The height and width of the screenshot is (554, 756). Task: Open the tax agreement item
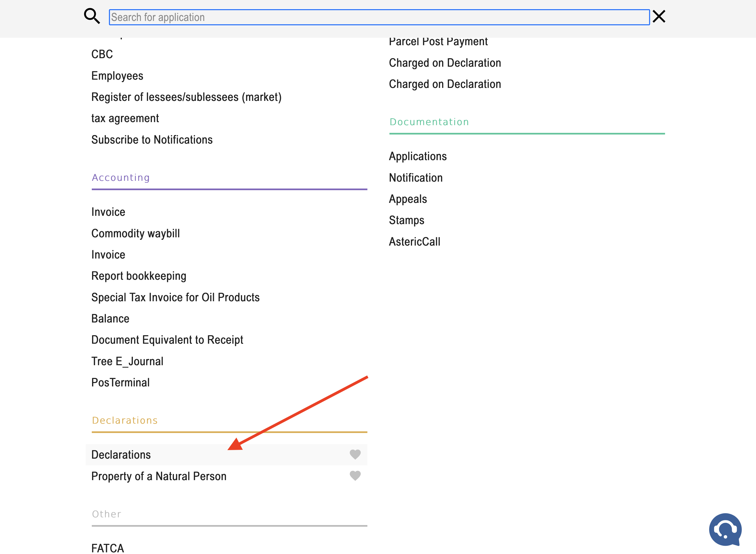point(125,118)
